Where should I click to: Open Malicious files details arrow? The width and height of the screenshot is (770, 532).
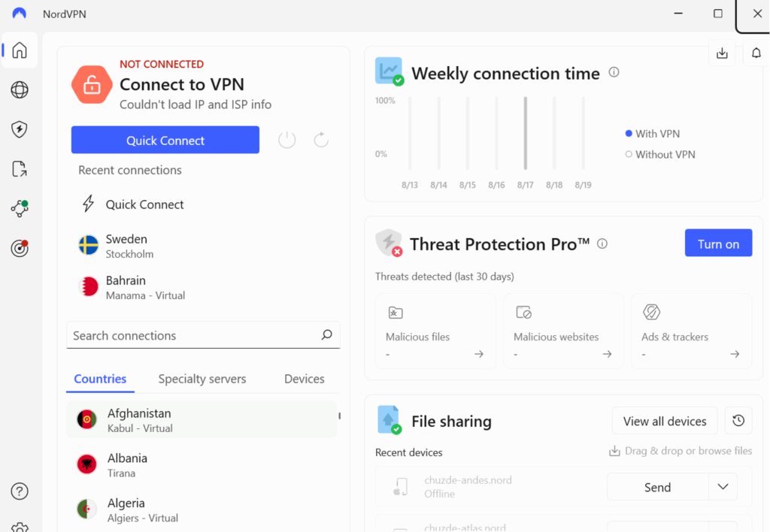click(479, 354)
